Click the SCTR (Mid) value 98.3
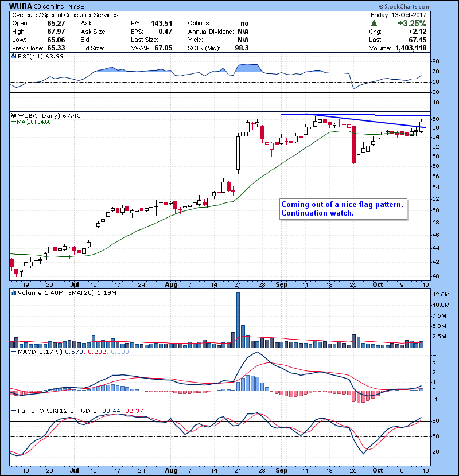Image resolution: width=459 pixels, height=476 pixels. [x=242, y=48]
